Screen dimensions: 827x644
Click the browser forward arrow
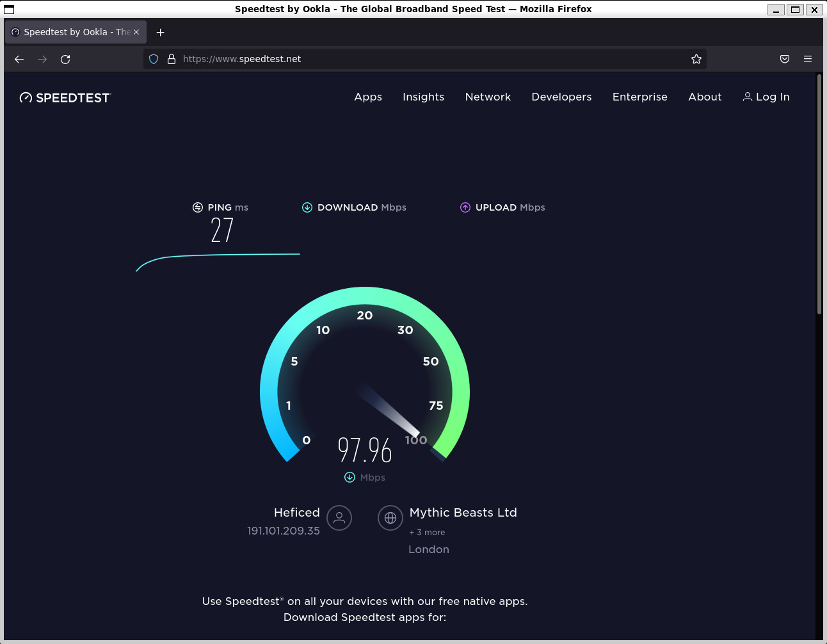click(x=42, y=59)
